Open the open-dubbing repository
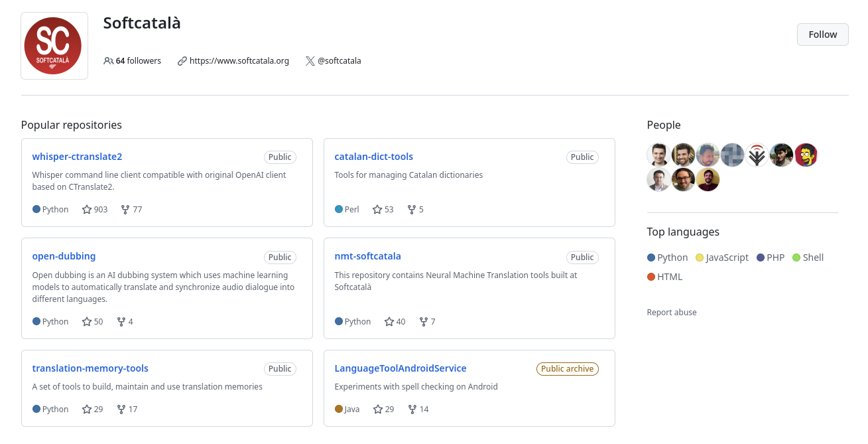This screenshot has height=444, width=868. 64,256
